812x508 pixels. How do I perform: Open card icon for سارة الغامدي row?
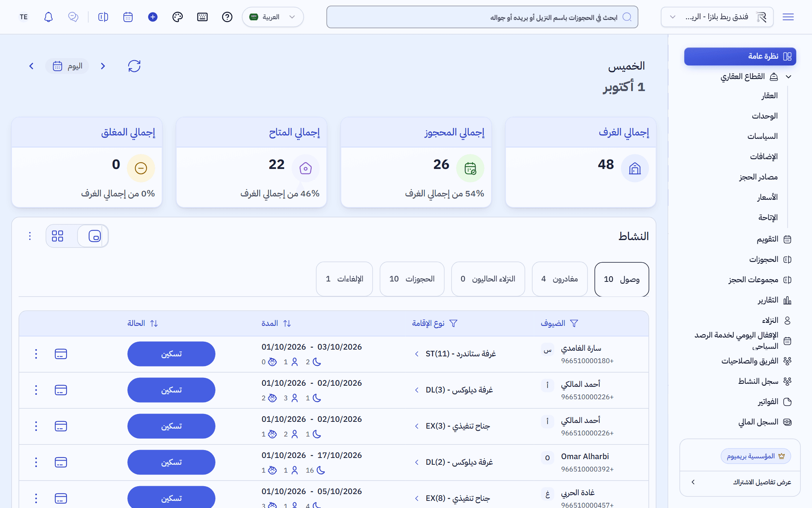pyautogui.click(x=61, y=354)
